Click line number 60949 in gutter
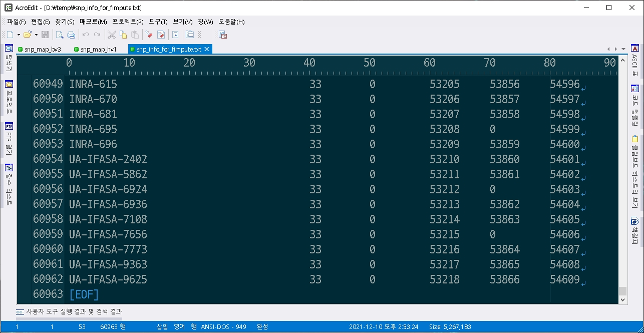Screen dimensions: 644x333 (48, 84)
